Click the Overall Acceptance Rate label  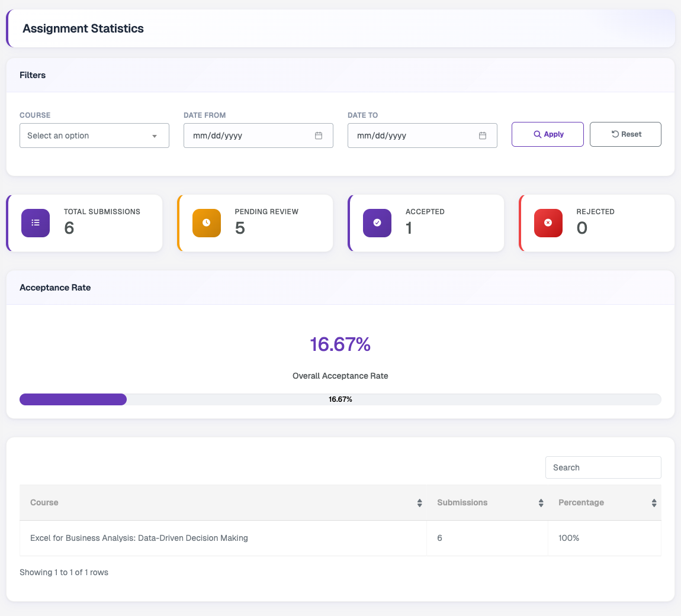pyautogui.click(x=340, y=376)
